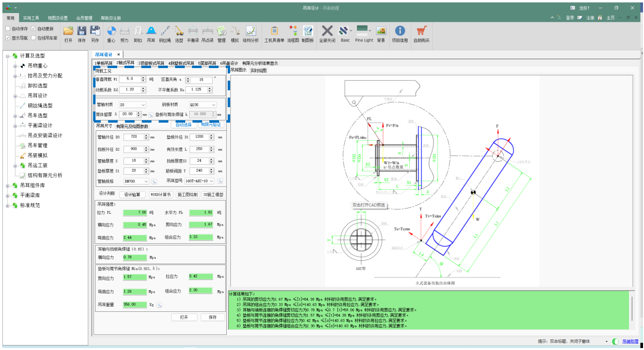644x350 pixels.
Task: Open 项目信息 project information
Action: click(x=399, y=30)
